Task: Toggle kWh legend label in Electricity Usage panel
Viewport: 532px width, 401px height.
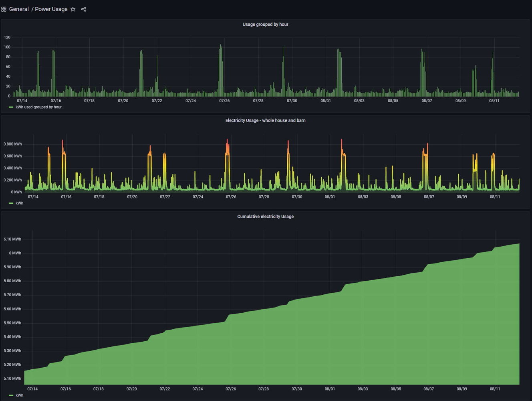Action: [19, 203]
